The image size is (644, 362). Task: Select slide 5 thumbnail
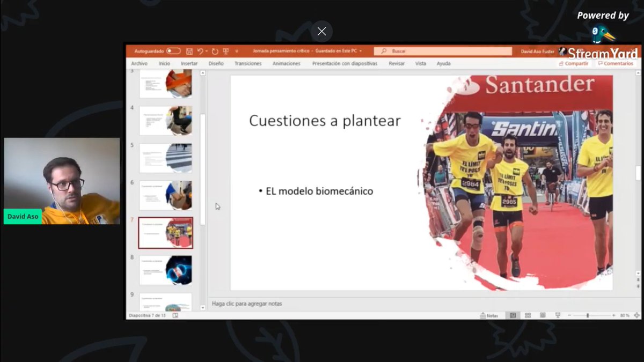click(x=165, y=158)
